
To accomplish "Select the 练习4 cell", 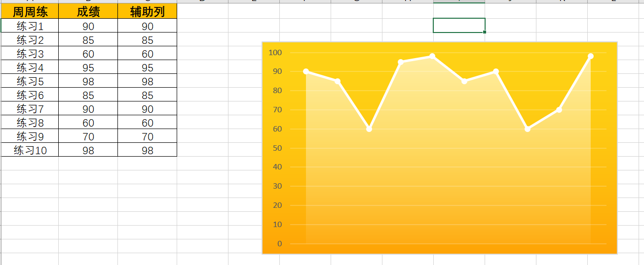I will (30, 67).
